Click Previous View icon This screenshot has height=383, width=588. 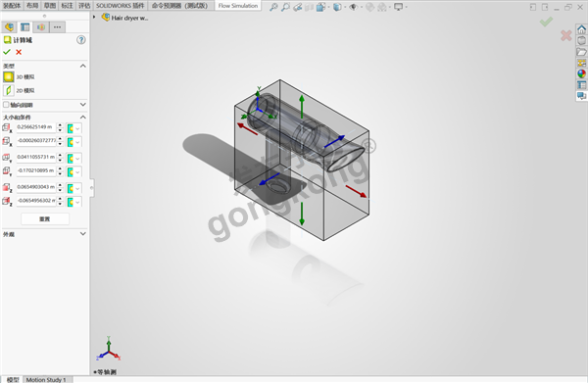pyautogui.click(x=298, y=7)
